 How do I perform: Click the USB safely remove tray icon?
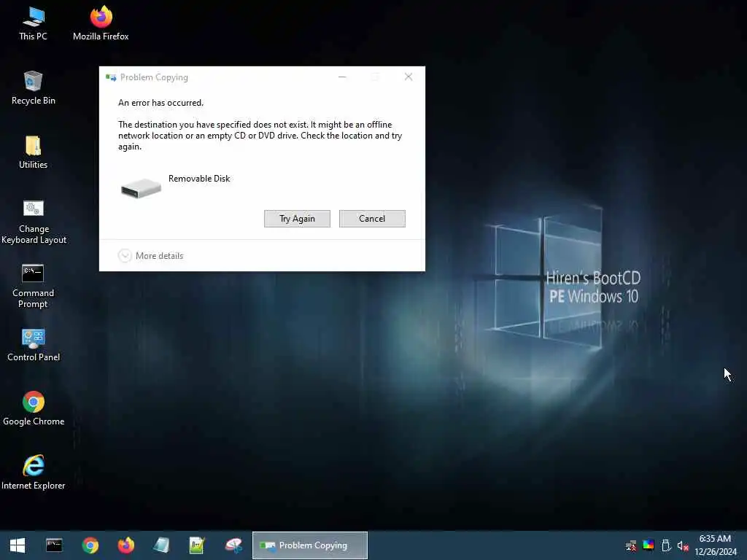(666, 545)
